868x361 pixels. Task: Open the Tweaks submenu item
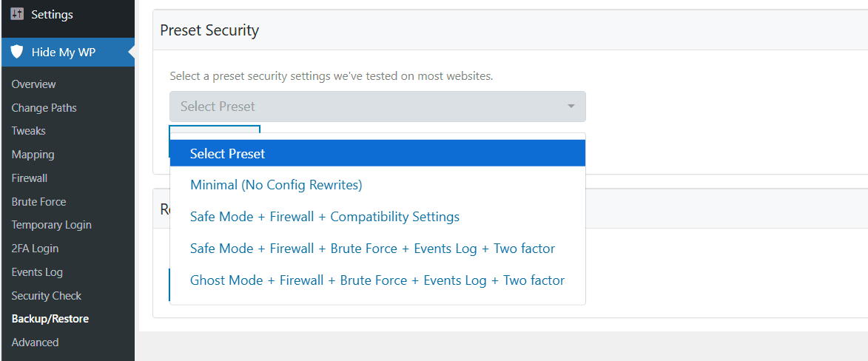click(x=29, y=131)
